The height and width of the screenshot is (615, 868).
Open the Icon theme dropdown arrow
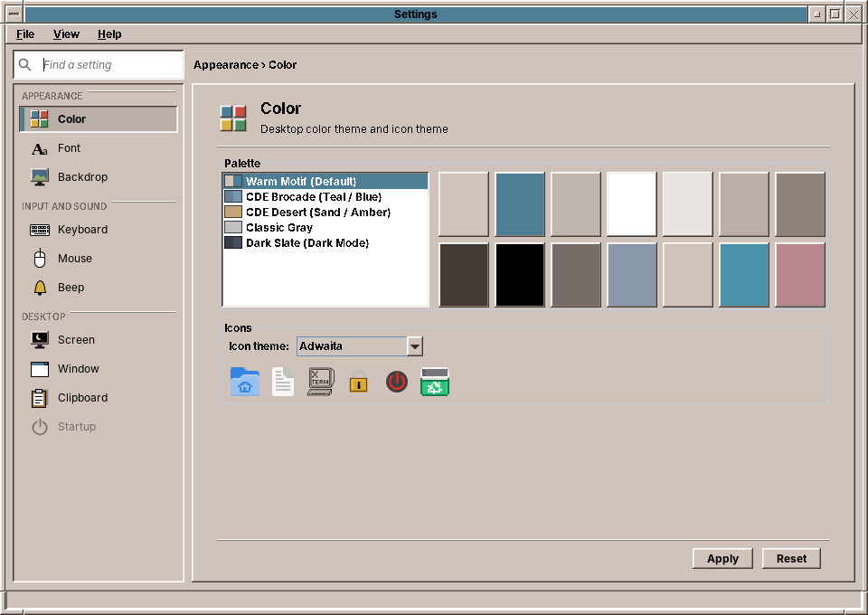tap(415, 346)
